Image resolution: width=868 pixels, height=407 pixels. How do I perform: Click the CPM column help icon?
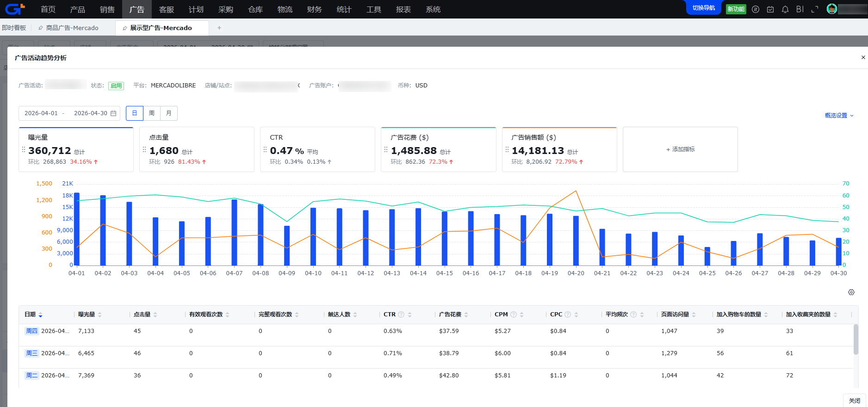tap(514, 314)
